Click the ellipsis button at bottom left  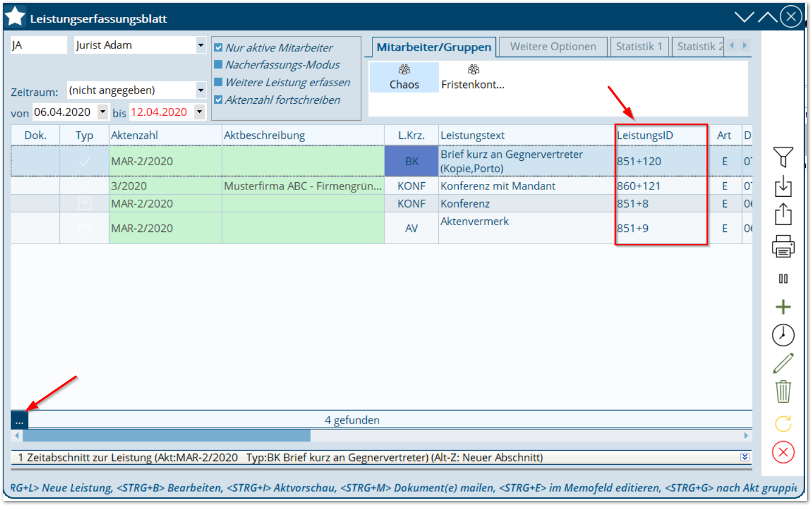coord(19,420)
